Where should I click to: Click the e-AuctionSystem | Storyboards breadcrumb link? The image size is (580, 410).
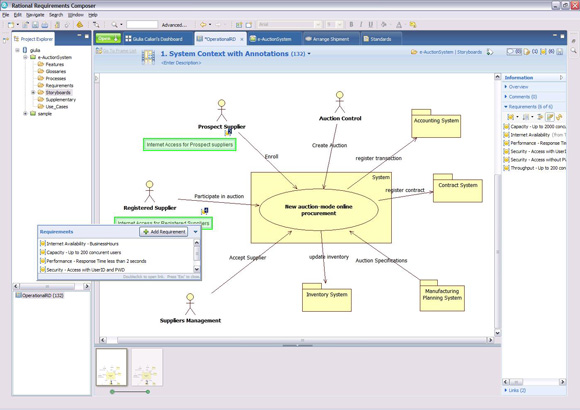[x=451, y=52]
